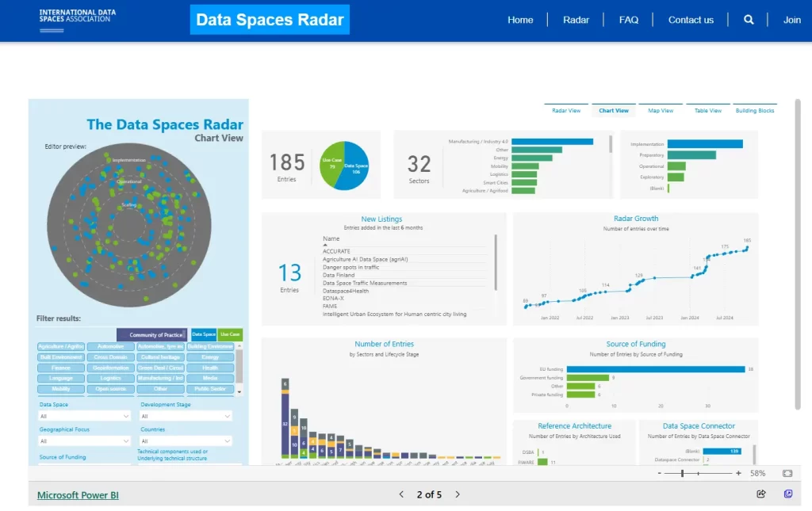Switch to the Table View tab
Screen dimensions: 812x511
[707, 111]
